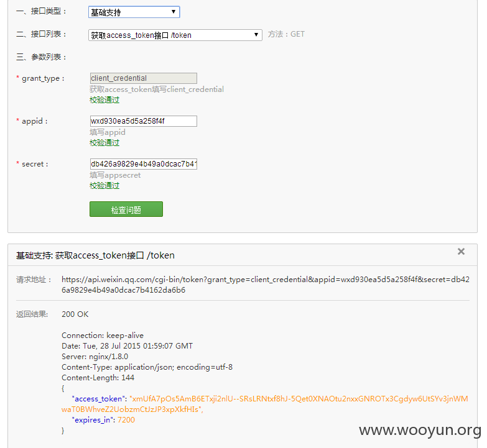Click the green 检查问题 button
The height and width of the screenshot is (448, 487).
pos(126,209)
